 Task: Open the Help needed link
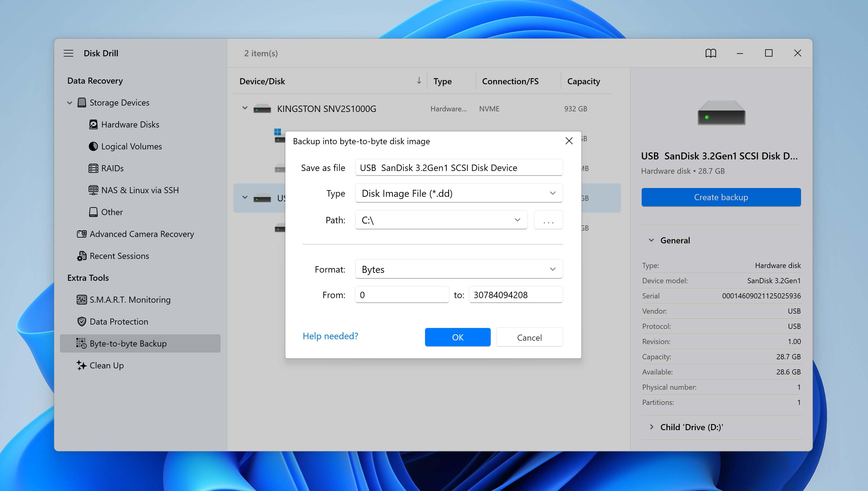click(330, 336)
